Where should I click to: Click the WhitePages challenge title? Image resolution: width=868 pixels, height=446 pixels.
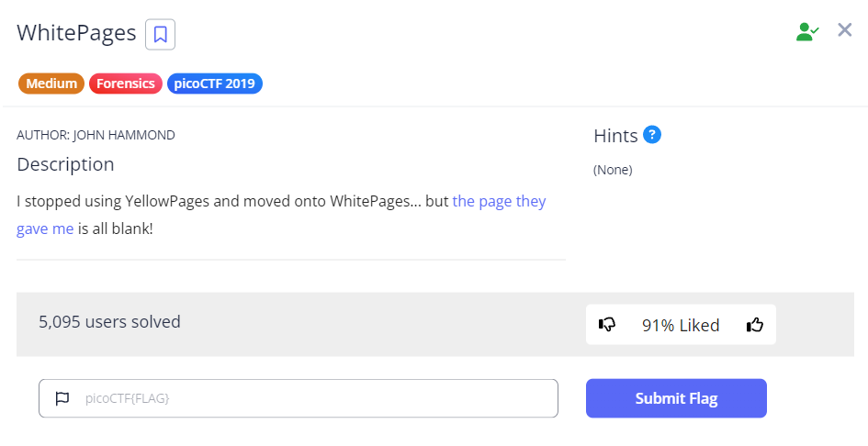(76, 33)
